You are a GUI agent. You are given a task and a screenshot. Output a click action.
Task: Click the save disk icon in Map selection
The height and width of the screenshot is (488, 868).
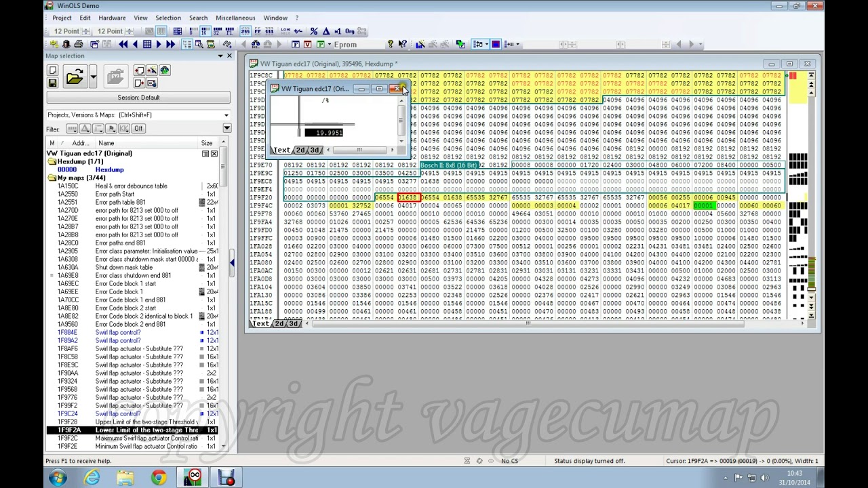(x=52, y=83)
